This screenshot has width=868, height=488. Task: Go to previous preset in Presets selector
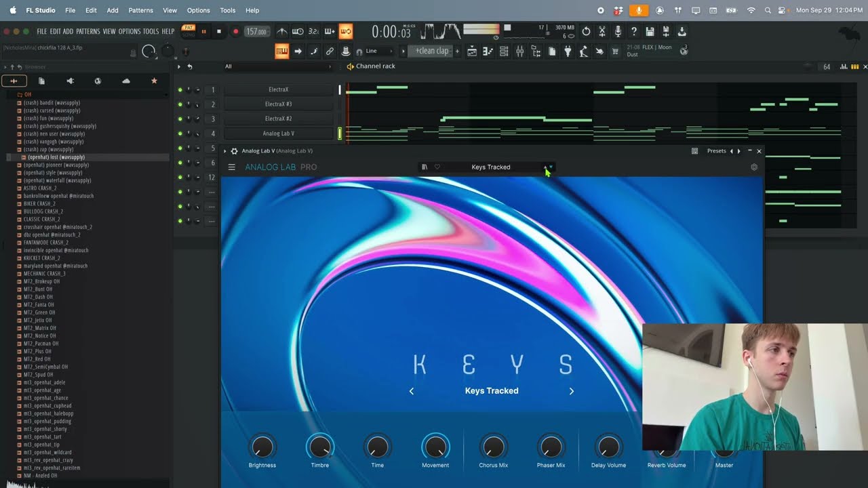[x=731, y=151]
